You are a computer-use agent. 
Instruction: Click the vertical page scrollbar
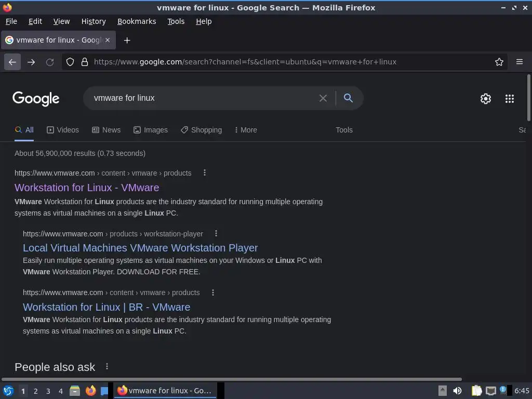coord(528,98)
